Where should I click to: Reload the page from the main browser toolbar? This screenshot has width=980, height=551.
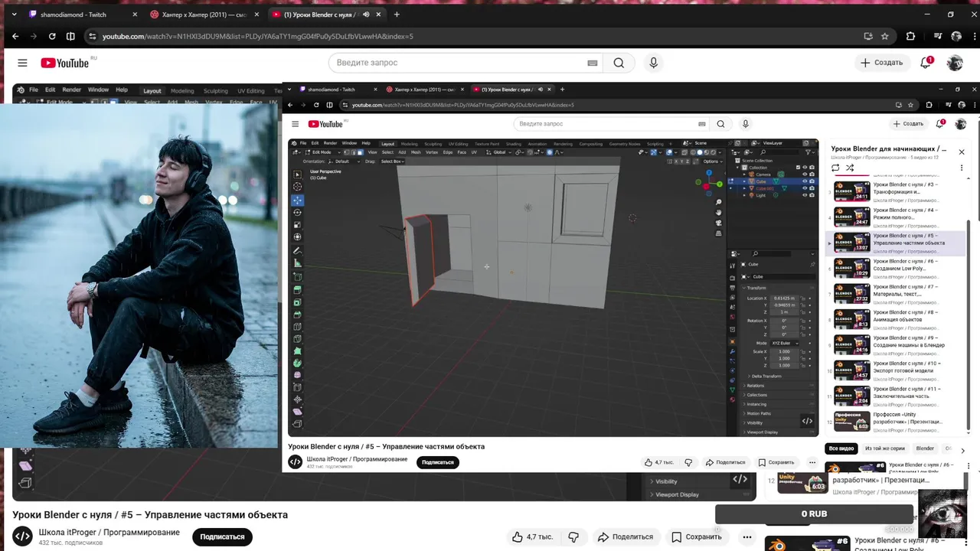pyautogui.click(x=52, y=36)
